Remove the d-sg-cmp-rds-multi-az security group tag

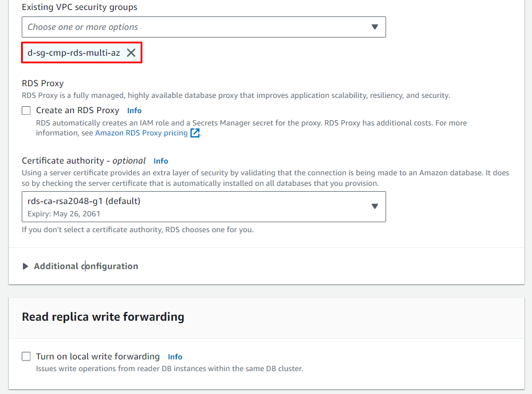[131, 53]
